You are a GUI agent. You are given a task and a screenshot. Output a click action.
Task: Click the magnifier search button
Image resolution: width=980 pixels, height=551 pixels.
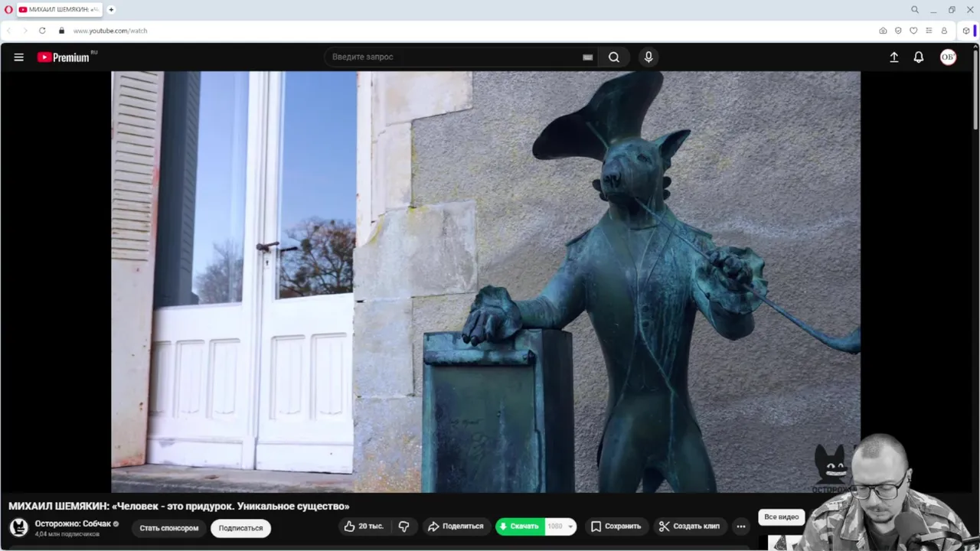point(614,57)
